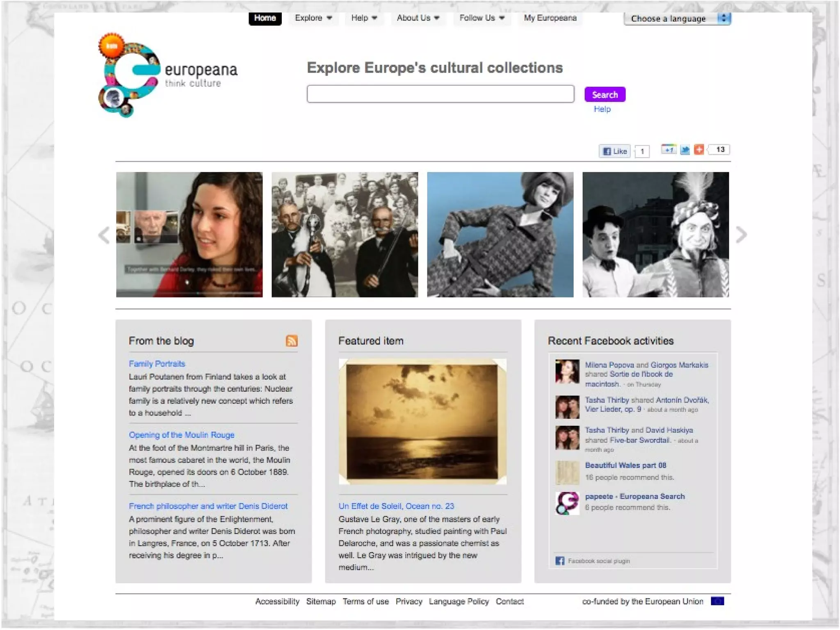Open the featured Le Gray seascape image
This screenshot has width=840, height=630.
pyautogui.click(x=422, y=421)
